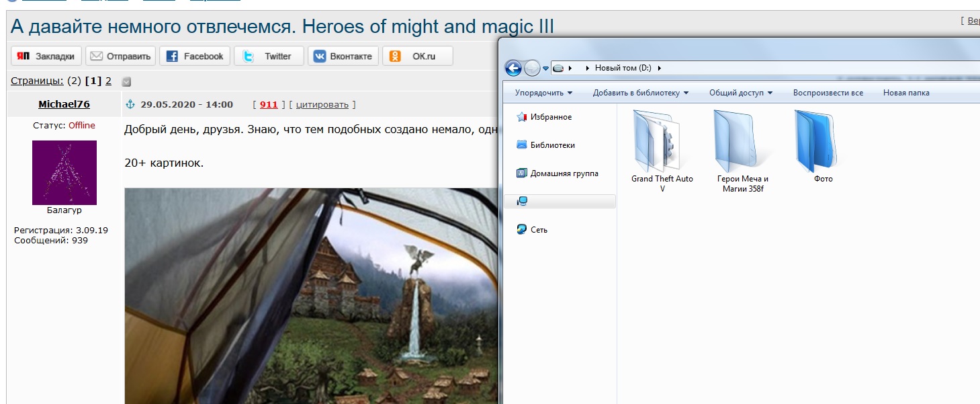
Task: Share the topic on Вконтакте
Action: coord(343,56)
